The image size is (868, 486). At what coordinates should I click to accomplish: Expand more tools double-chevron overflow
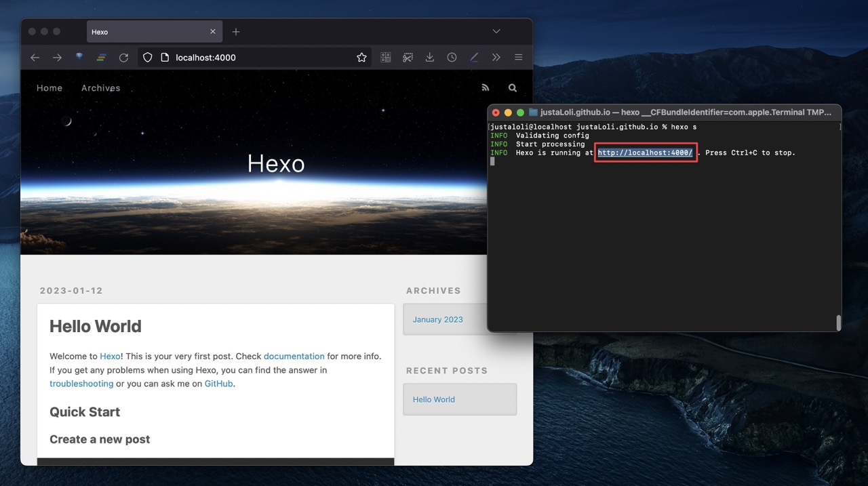pos(496,58)
